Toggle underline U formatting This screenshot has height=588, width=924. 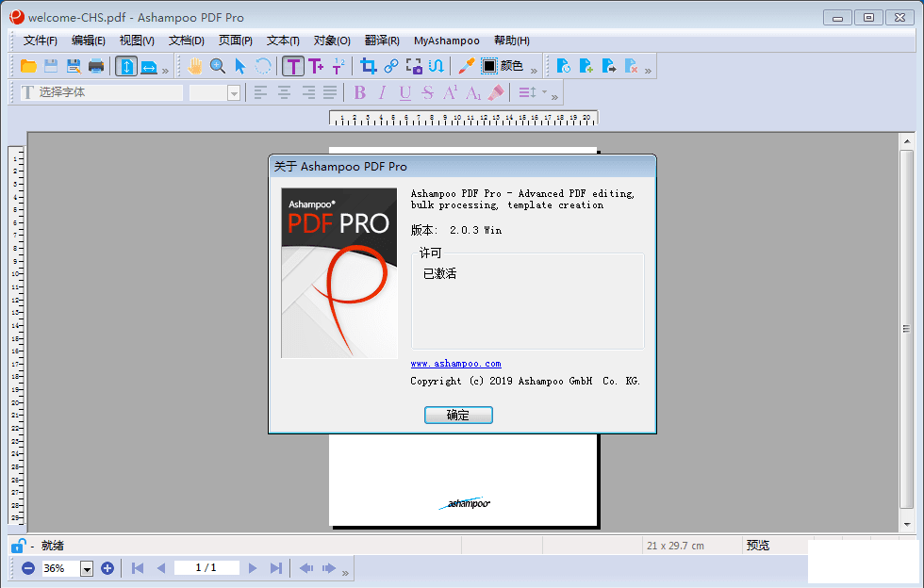pos(404,92)
